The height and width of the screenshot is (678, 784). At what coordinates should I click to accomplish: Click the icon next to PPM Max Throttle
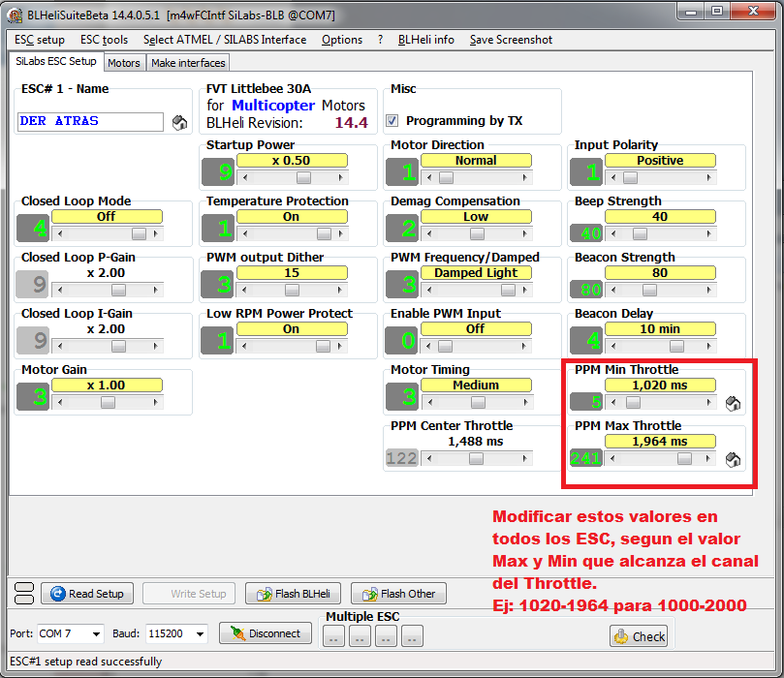733,460
